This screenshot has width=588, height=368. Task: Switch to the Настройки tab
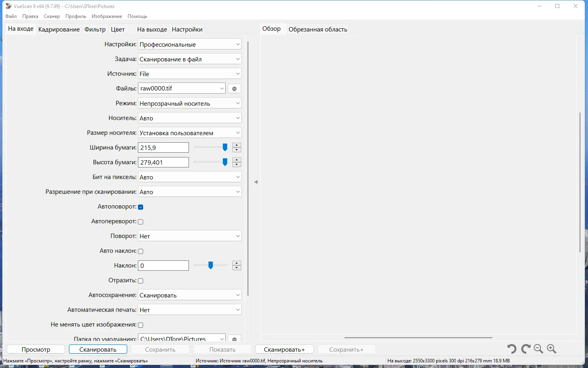coord(187,30)
